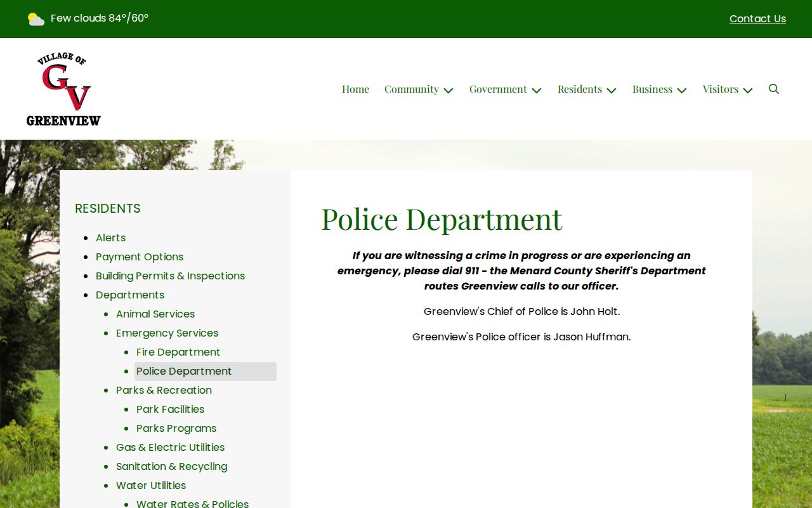
Task: Open Water Rates & Policies link
Action: (192, 504)
